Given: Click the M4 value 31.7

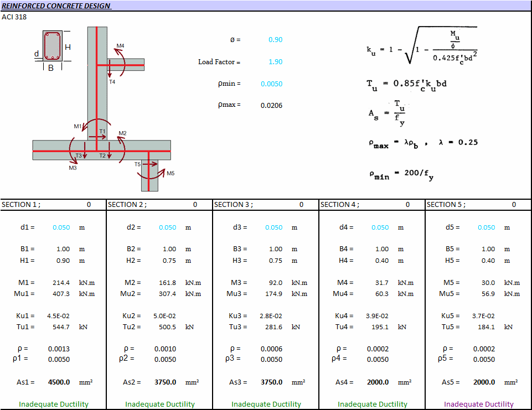Looking at the screenshot, I should (381, 283).
